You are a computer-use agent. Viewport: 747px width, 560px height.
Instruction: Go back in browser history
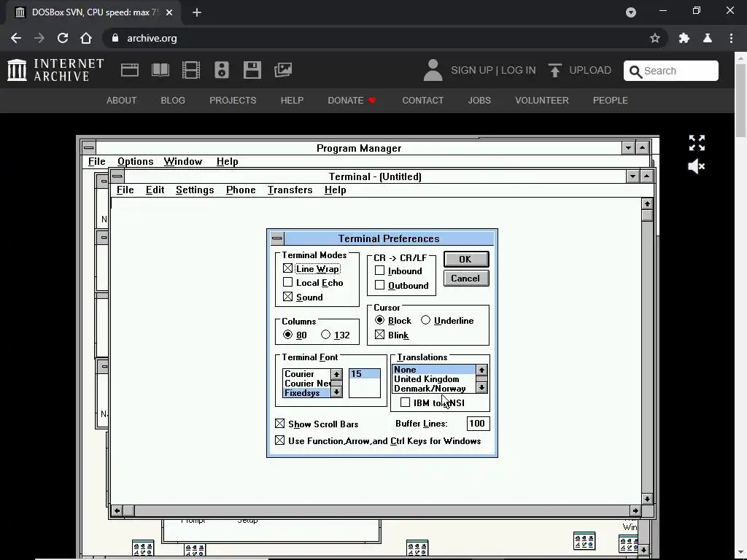pos(16,38)
